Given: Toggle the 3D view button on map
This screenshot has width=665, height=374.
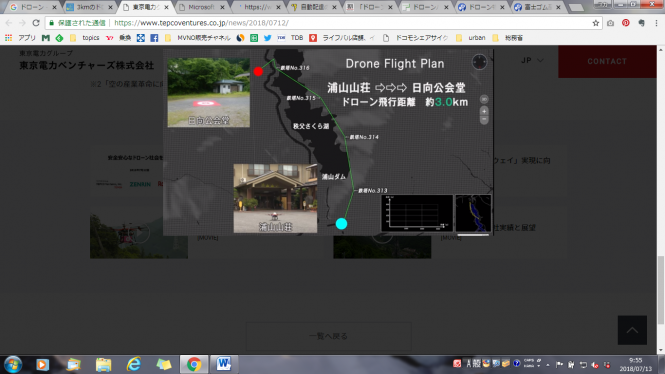Looking at the screenshot, I should click(484, 99).
